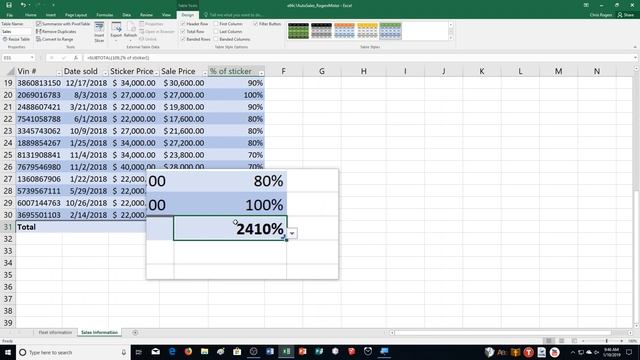Open the Word icon in the taskbar
The width and height of the screenshot is (640, 360).
pyautogui.click(x=270, y=352)
